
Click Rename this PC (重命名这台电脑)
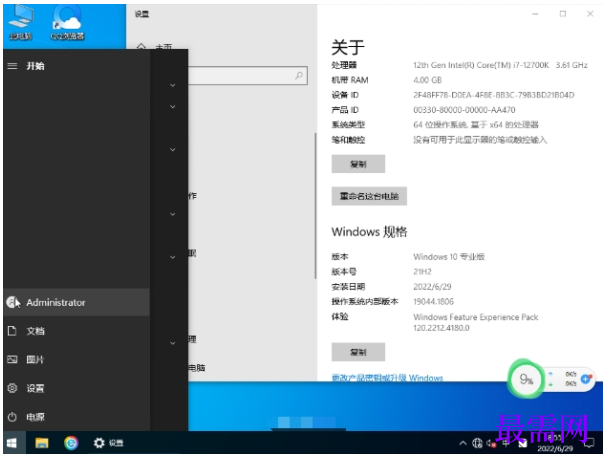point(369,196)
